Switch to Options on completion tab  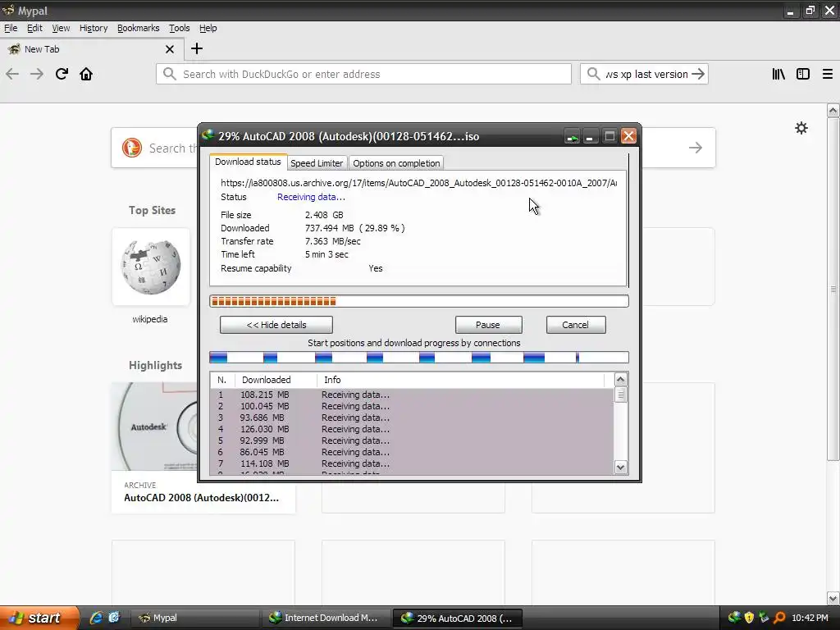(396, 163)
